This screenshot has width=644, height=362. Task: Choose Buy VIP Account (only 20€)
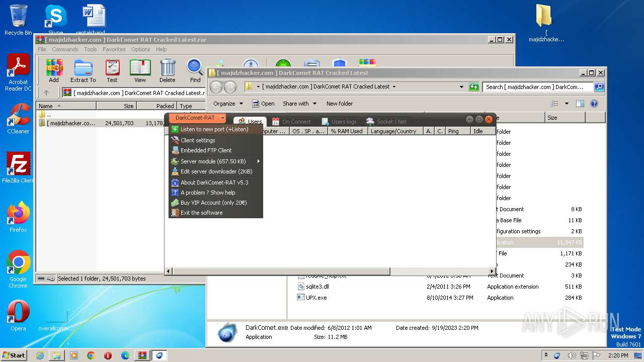[x=216, y=203]
